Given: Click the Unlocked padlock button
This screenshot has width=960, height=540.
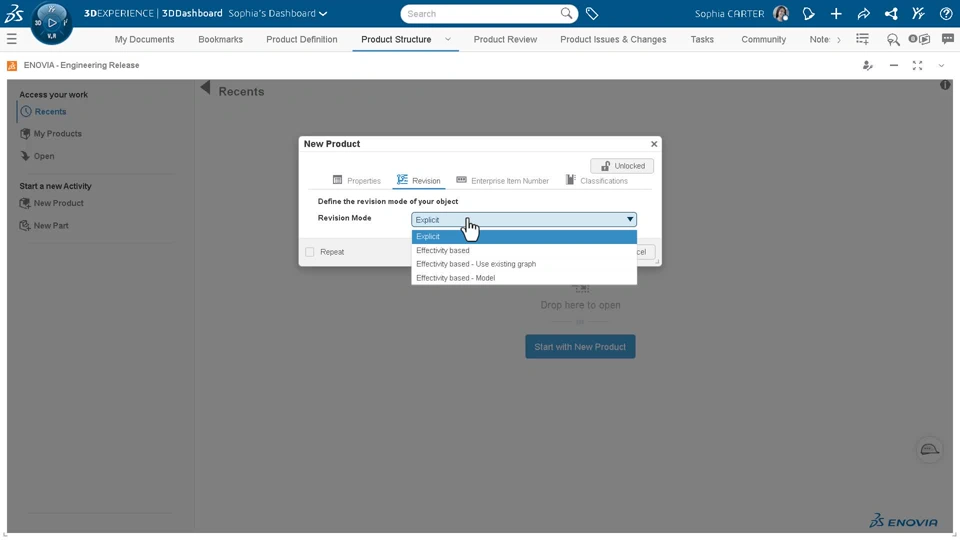Looking at the screenshot, I should 622,166.
